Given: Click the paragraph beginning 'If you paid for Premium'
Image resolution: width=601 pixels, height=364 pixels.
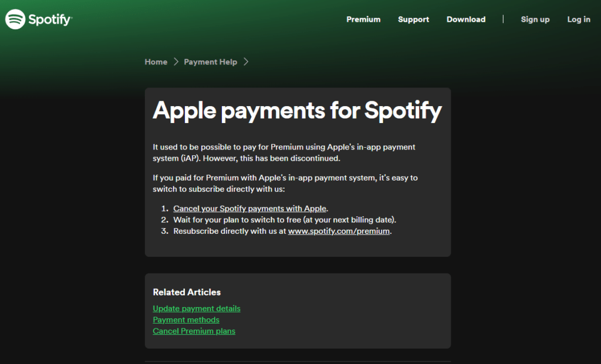Looking at the screenshot, I should (285, 183).
